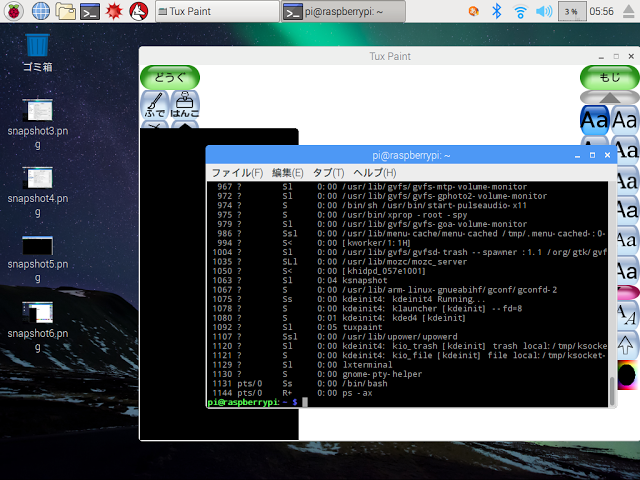Click the gvfs-mtp-volume-monitor line 967

[407, 187]
